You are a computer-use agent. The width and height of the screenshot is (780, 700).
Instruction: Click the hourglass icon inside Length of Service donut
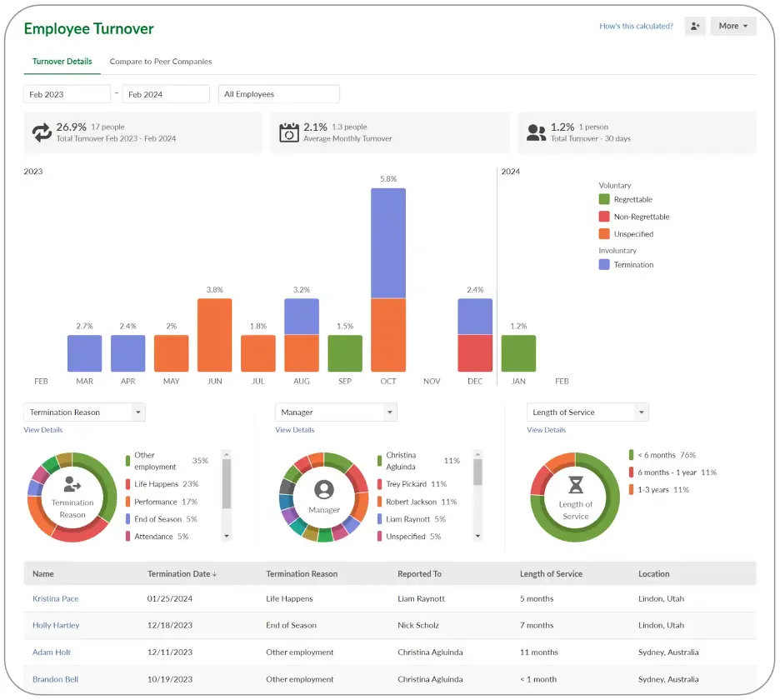(575, 485)
